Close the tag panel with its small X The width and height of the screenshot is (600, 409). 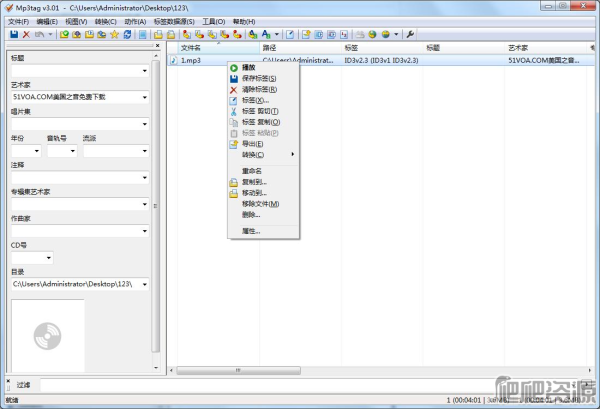[x=157, y=46]
